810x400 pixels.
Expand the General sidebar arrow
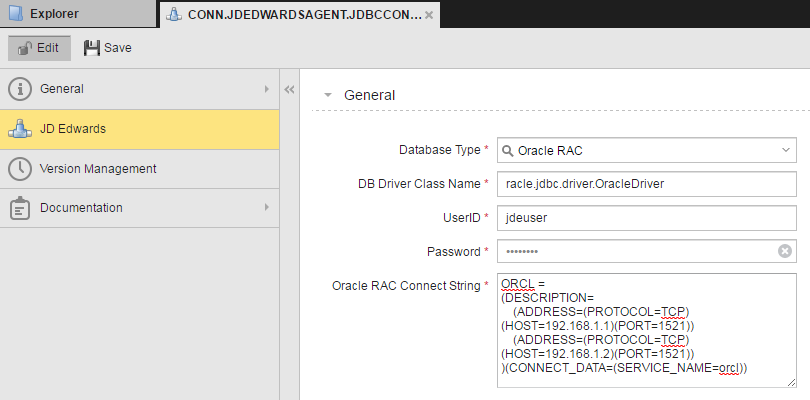pos(267,89)
